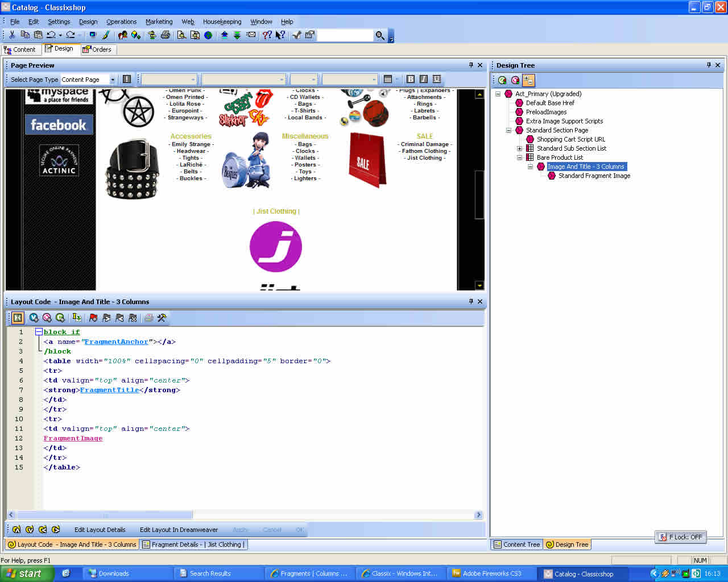Toggle the pin on the Page Preview panel
728x582 pixels.
(x=471, y=65)
